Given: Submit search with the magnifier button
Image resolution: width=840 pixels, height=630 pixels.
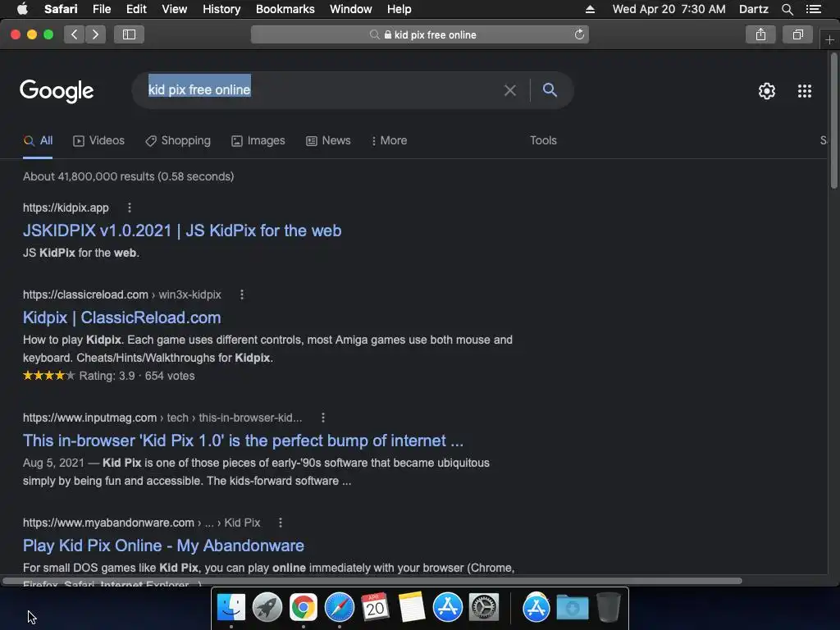Looking at the screenshot, I should [x=550, y=90].
